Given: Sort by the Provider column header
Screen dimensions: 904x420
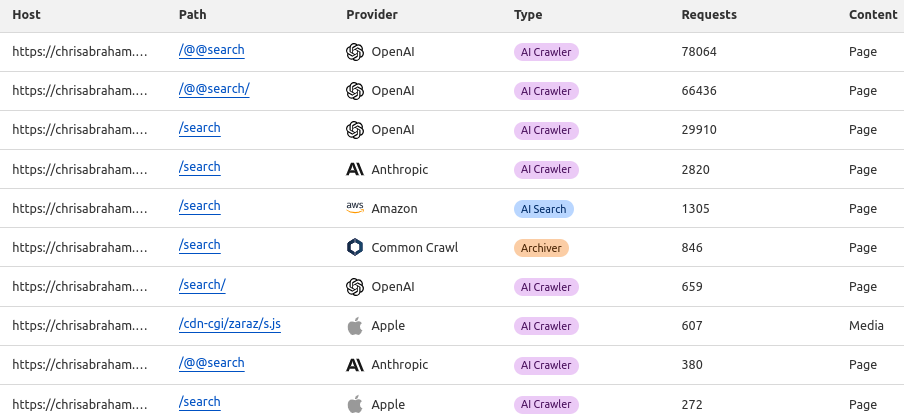Looking at the screenshot, I should (x=372, y=15).
